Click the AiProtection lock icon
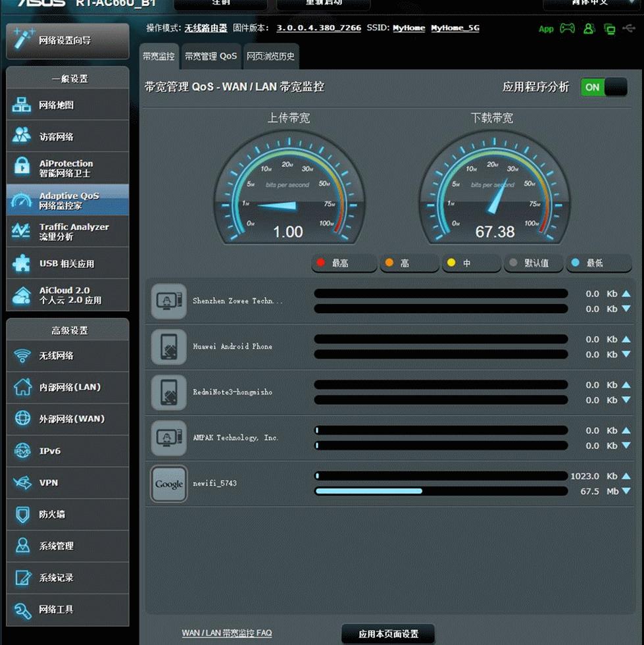 point(22,168)
